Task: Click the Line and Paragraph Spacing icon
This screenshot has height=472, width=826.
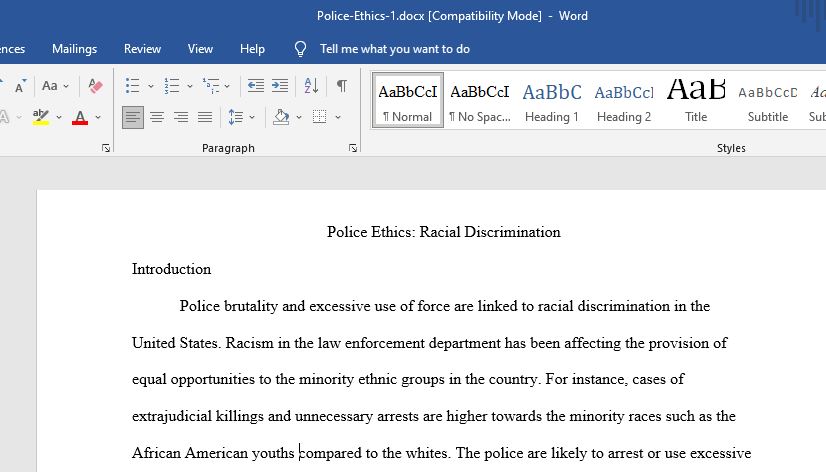Action: [x=235, y=117]
